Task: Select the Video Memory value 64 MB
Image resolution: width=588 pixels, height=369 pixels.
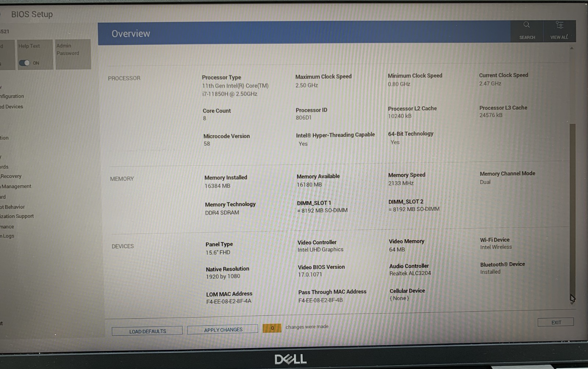Action: click(x=397, y=249)
